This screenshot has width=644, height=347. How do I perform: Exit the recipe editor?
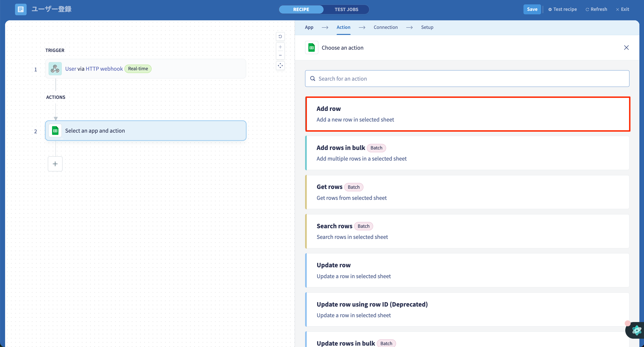(622, 9)
